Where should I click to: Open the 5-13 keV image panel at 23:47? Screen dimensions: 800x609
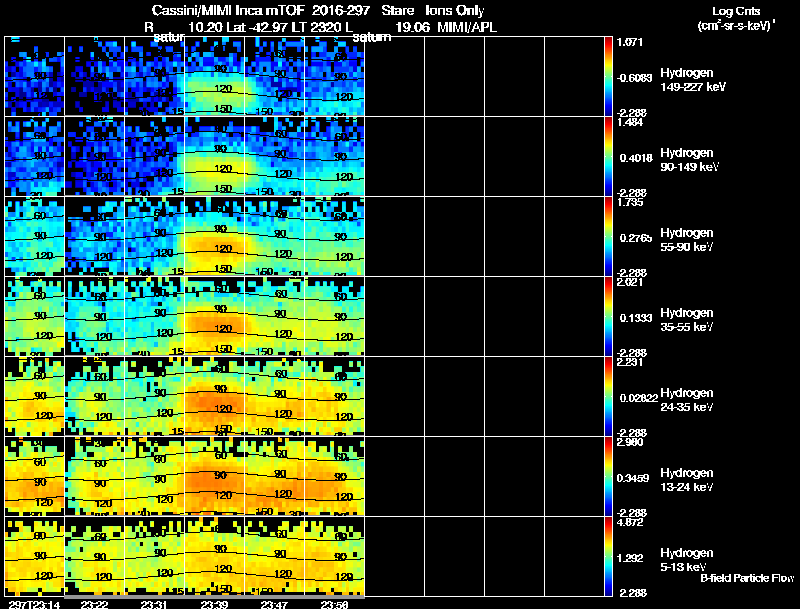275,557
